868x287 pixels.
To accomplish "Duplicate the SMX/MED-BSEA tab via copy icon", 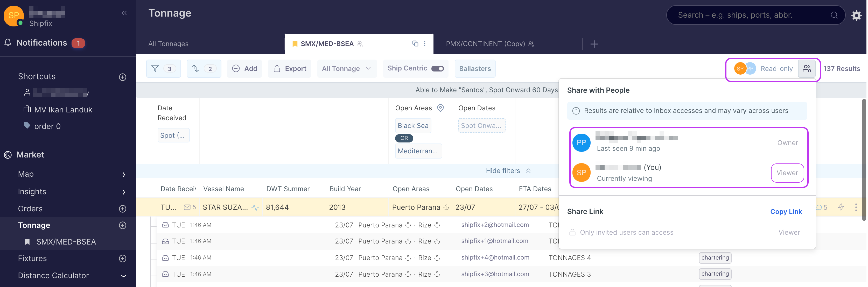I will click(x=415, y=44).
